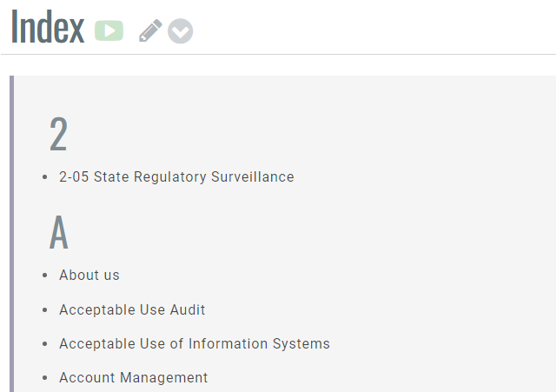556x392 pixels.
Task: Open the Acceptable Use Audit page
Action: 132,309
